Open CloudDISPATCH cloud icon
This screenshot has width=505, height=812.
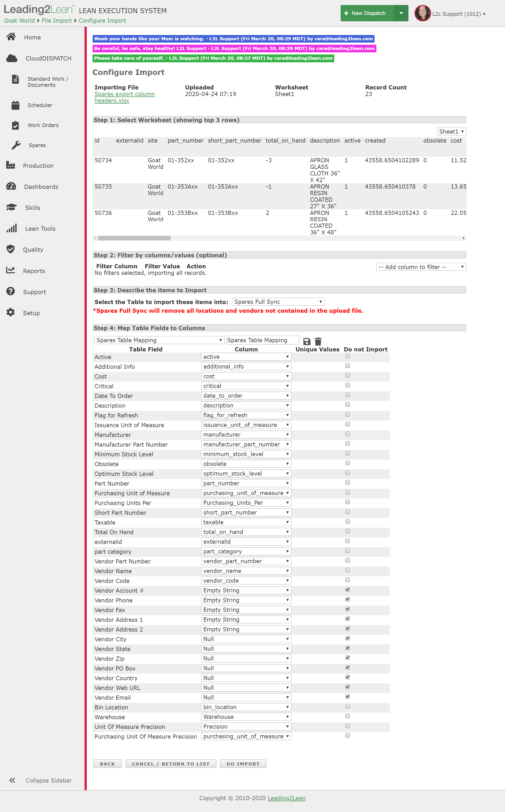12,58
